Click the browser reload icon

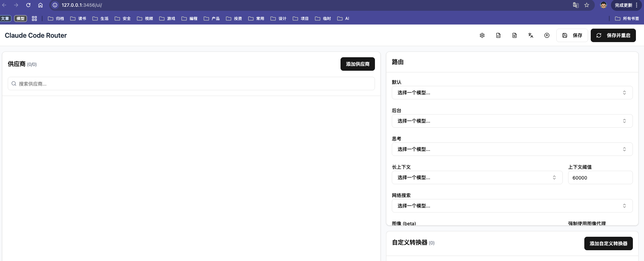click(28, 5)
